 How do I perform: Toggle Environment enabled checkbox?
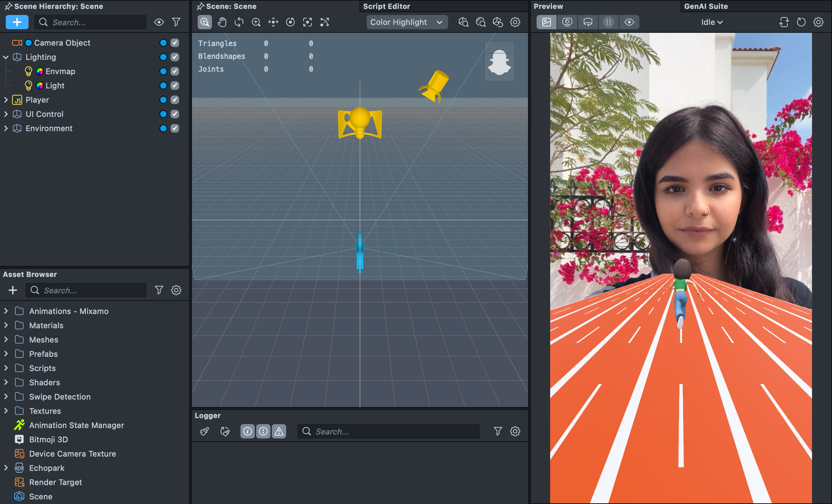pos(175,128)
